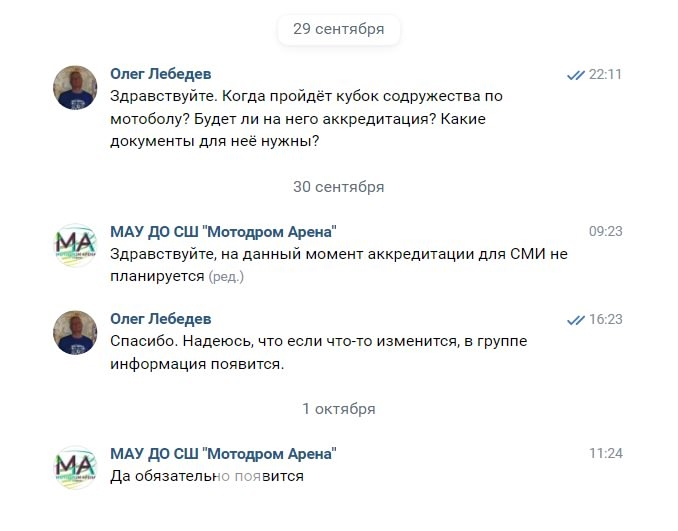Click the 30 сентября date separator
The image size is (678, 531).
338,187
